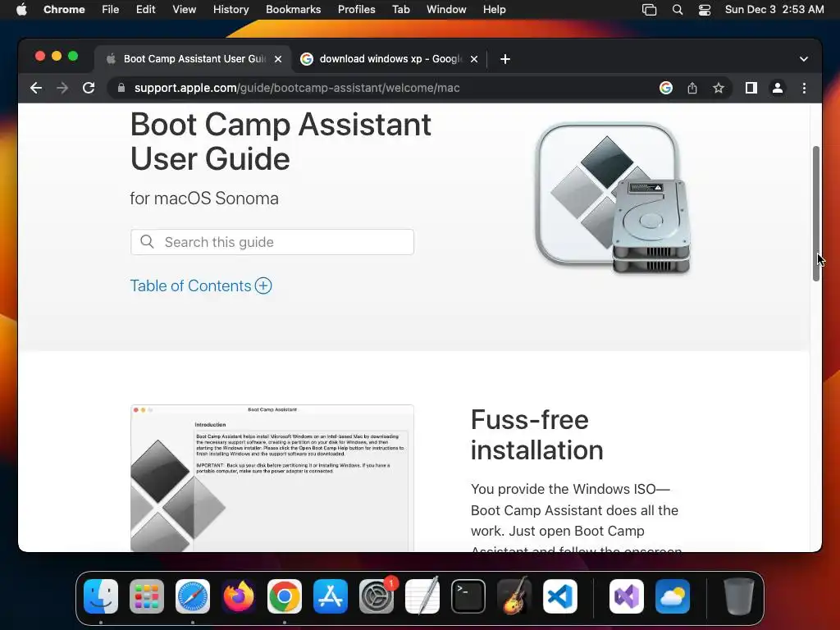Expand the tab search dropdown arrow
Screen dimensions: 840x630
click(x=804, y=59)
